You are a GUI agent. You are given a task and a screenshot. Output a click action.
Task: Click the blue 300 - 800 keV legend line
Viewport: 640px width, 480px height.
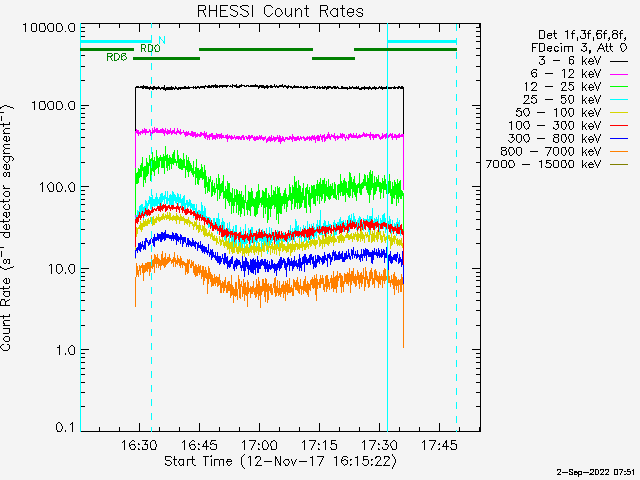tap(619, 139)
